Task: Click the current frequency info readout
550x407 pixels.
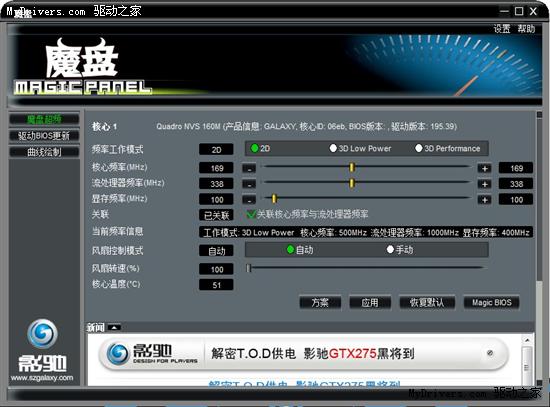Action: click(366, 233)
